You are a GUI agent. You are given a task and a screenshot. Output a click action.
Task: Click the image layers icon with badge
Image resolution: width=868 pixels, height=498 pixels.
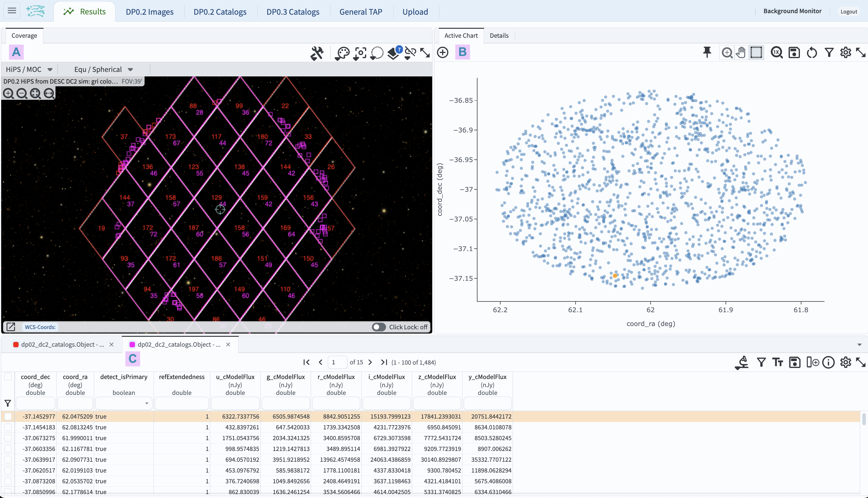[x=394, y=53]
